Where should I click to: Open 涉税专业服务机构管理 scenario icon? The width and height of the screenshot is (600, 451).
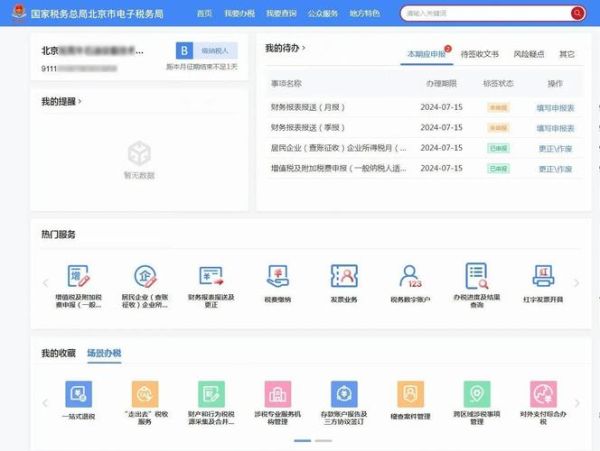click(278, 394)
